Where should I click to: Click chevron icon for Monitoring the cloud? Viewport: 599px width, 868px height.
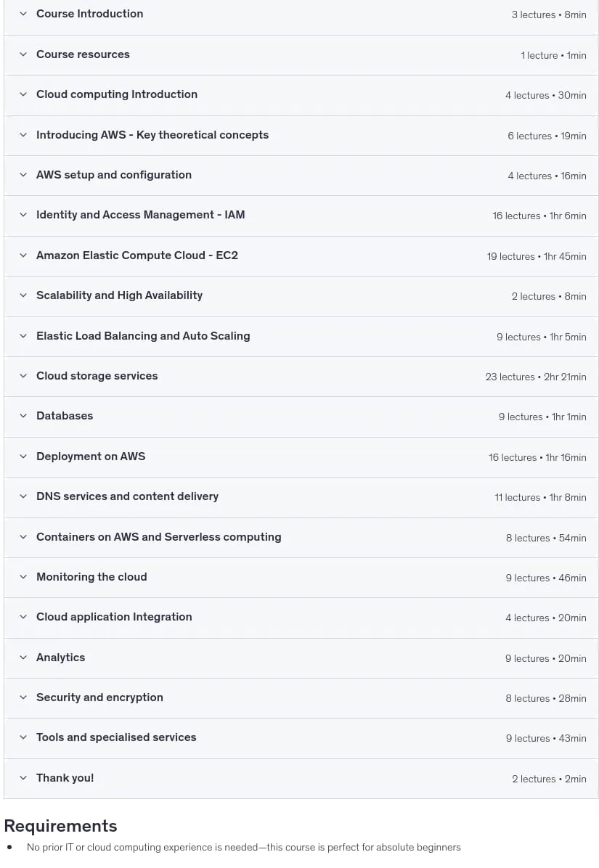tap(23, 576)
